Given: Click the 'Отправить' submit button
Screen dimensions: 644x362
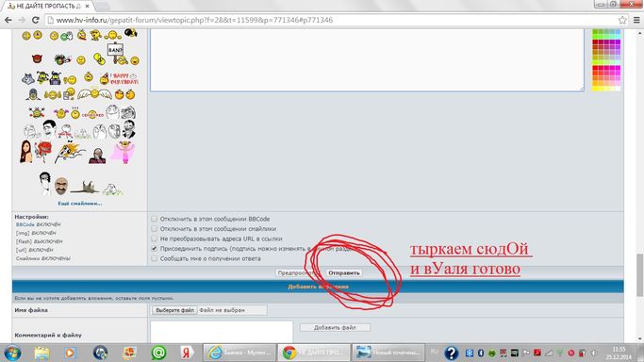Looking at the screenshot, I should [344, 273].
